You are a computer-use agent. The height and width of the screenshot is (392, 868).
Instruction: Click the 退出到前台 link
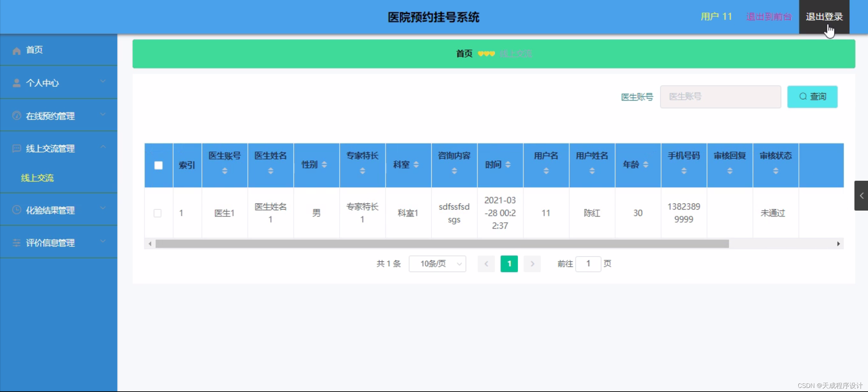769,17
